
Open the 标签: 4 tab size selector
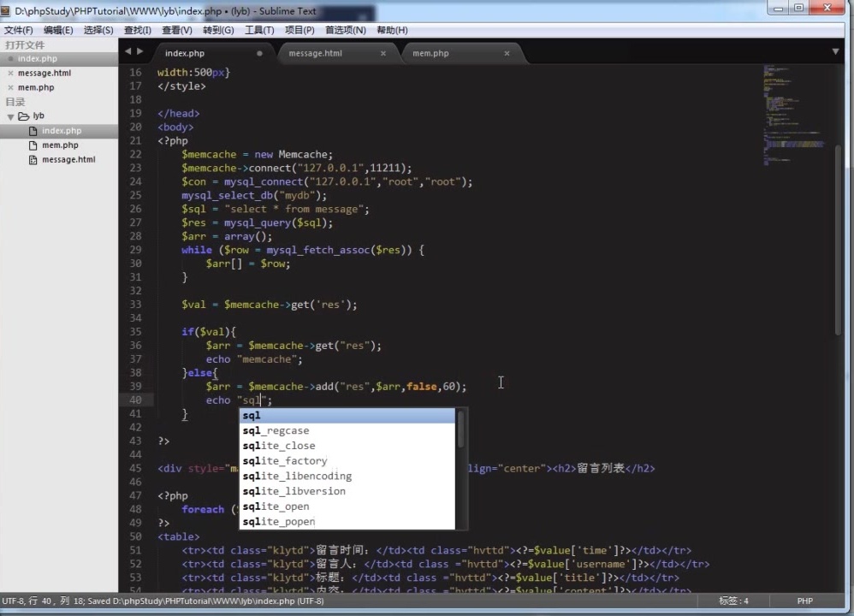click(x=733, y=601)
